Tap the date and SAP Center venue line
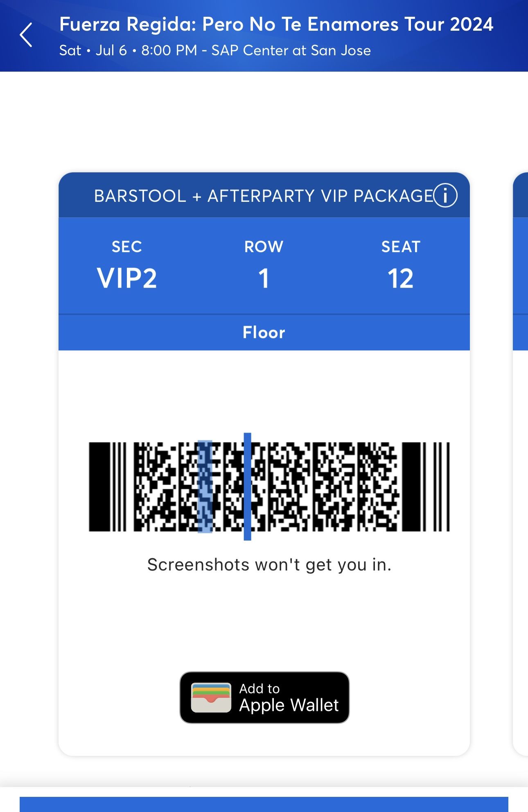Image resolution: width=528 pixels, height=812 pixels. click(x=215, y=50)
